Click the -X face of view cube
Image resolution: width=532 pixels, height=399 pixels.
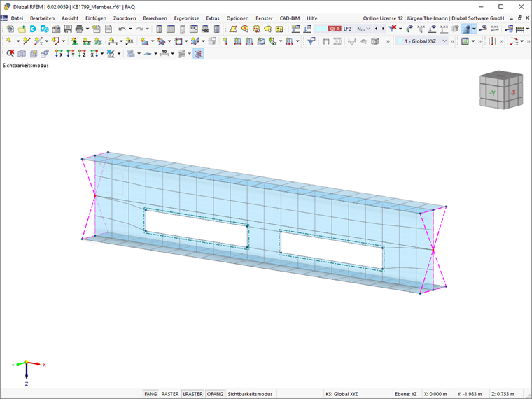point(513,92)
